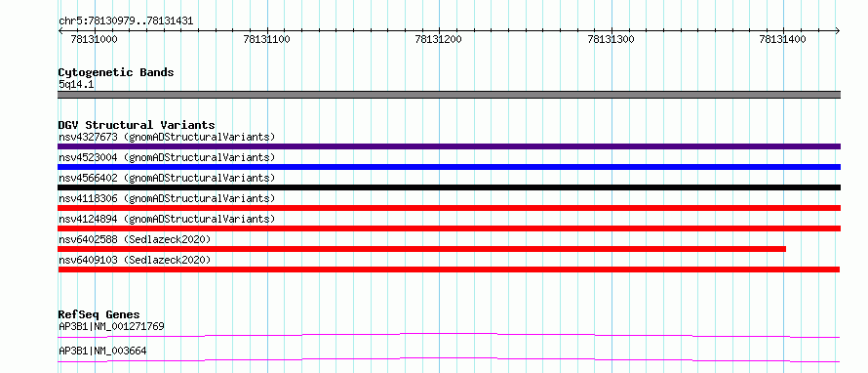The image size is (868, 373).
Task: Click the nsv4124894 red variant bar
Action: (449, 228)
